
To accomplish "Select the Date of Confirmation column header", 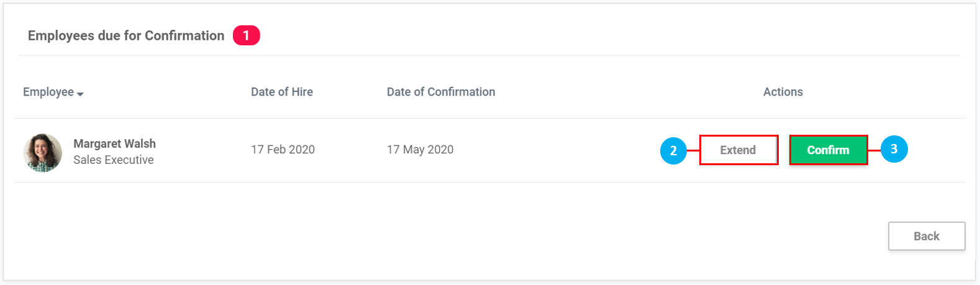I will (x=440, y=92).
